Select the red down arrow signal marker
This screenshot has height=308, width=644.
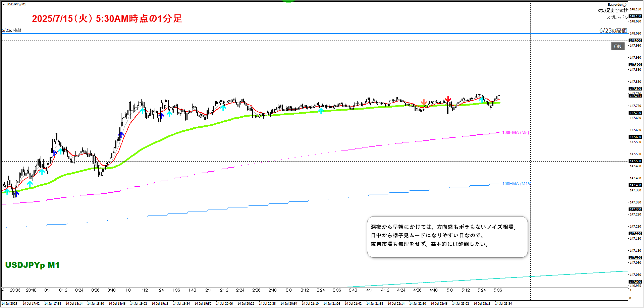click(x=448, y=99)
